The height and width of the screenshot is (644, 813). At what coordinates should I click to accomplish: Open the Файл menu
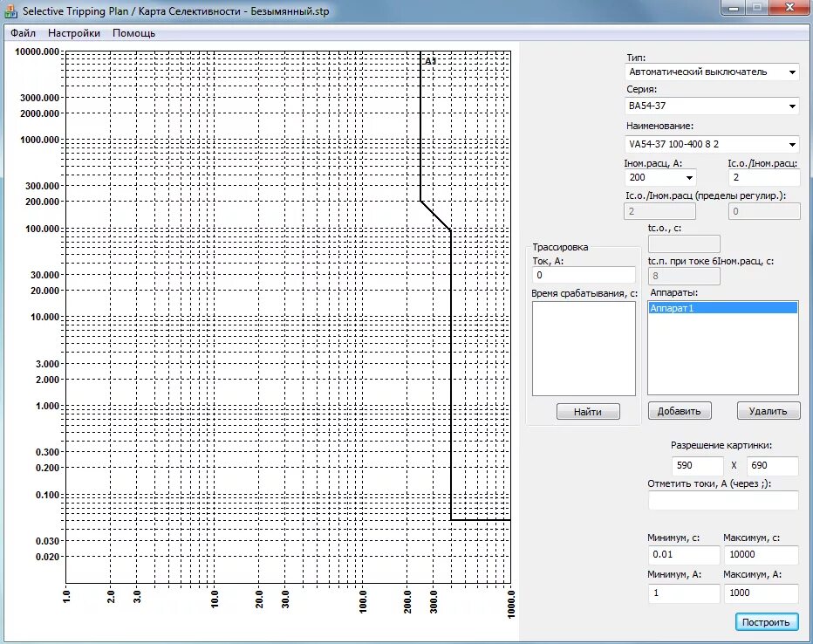pos(23,33)
